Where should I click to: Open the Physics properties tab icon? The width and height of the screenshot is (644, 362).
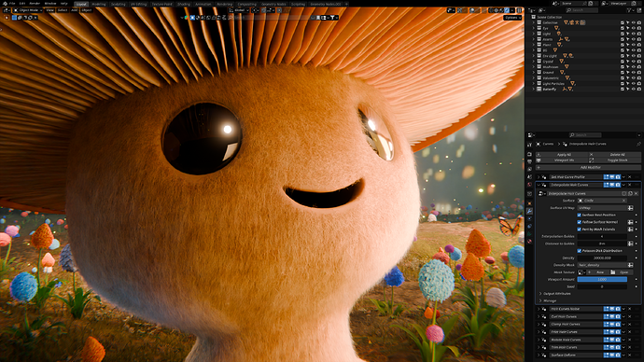click(x=529, y=226)
